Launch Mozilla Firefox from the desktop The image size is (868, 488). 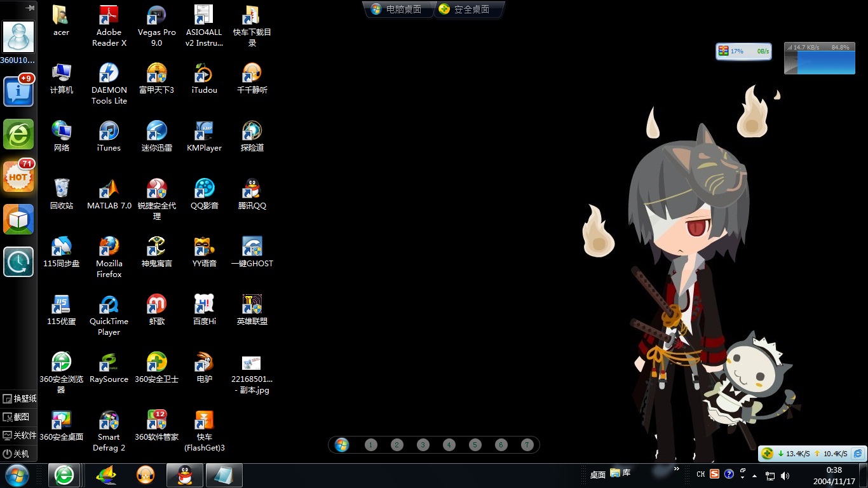(x=109, y=247)
